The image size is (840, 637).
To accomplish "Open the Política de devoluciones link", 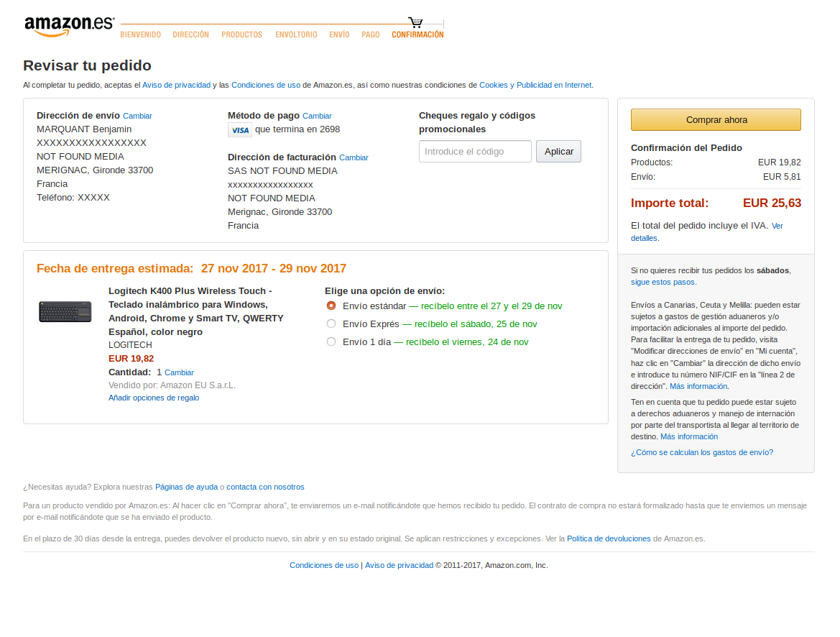I will coord(609,539).
